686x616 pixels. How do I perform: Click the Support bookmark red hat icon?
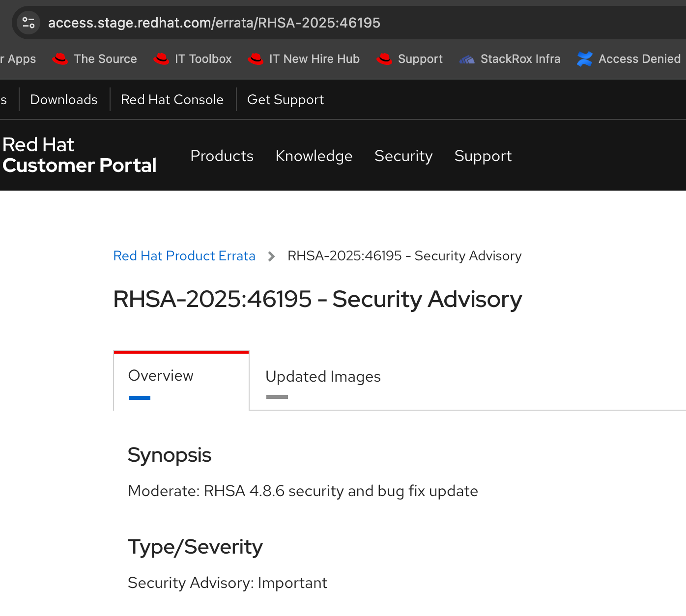[x=384, y=59]
